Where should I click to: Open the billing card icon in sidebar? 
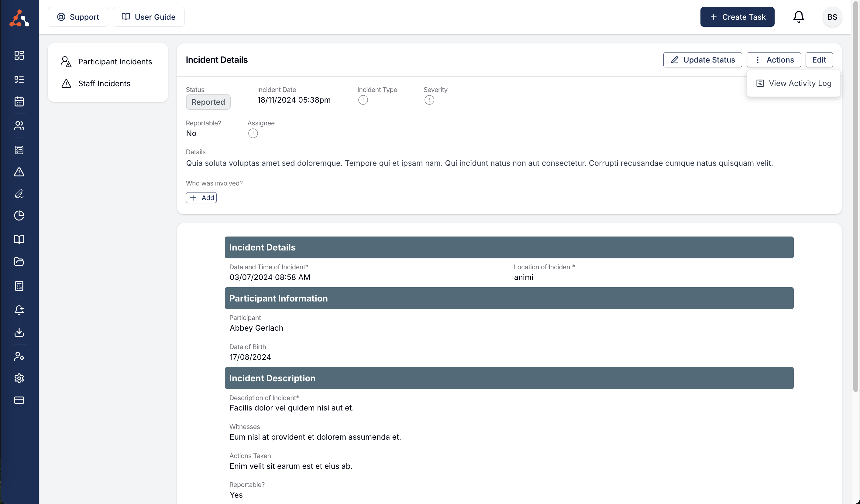click(x=19, y=400)
